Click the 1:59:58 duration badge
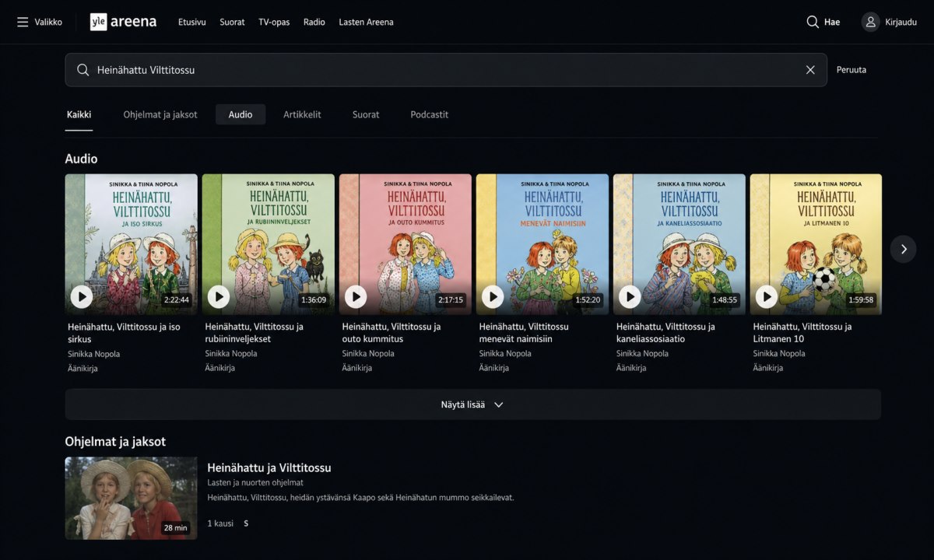934x560 pixels. coord(861,300)
